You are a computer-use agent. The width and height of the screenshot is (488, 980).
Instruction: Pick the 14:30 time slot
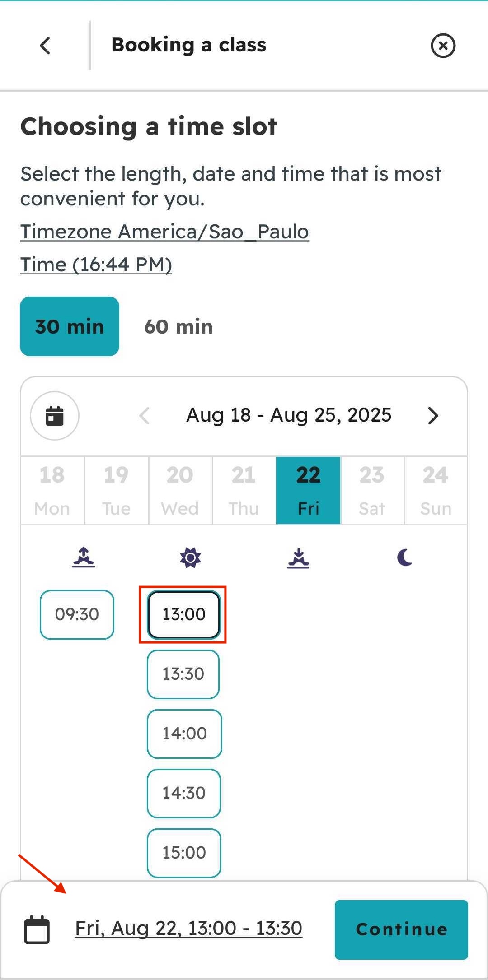pyautogui.click(x=183, y=793)
